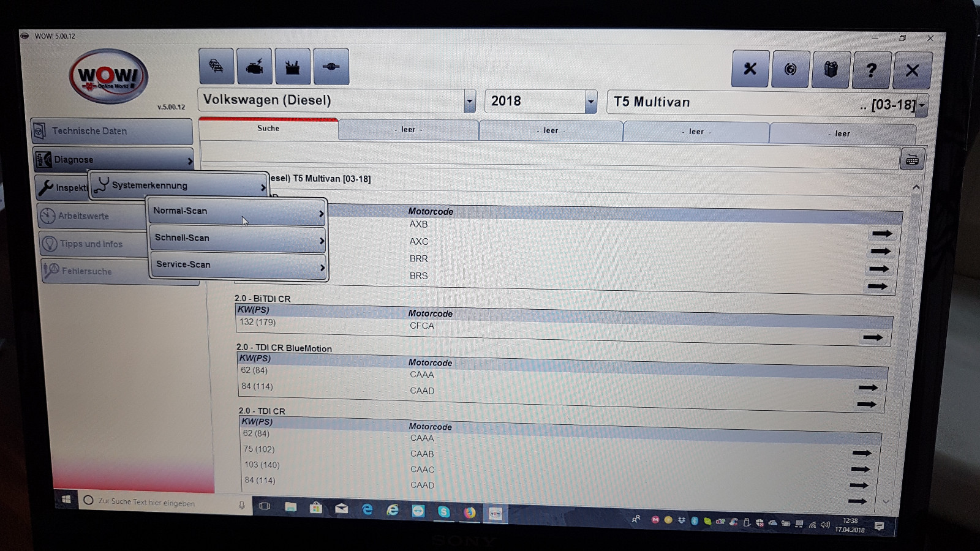This screenshot has height=551, width=980.
Task: Click the scroll down arrow of the list
Action: 886,502
